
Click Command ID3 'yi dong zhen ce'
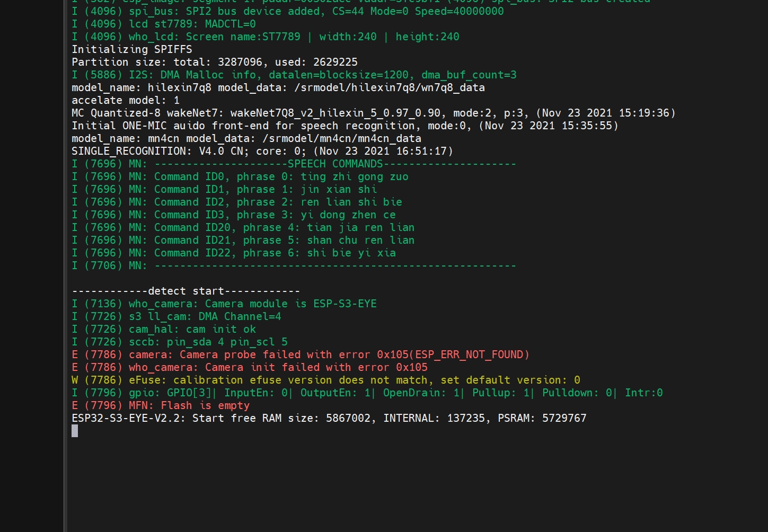tap(234, 215)
